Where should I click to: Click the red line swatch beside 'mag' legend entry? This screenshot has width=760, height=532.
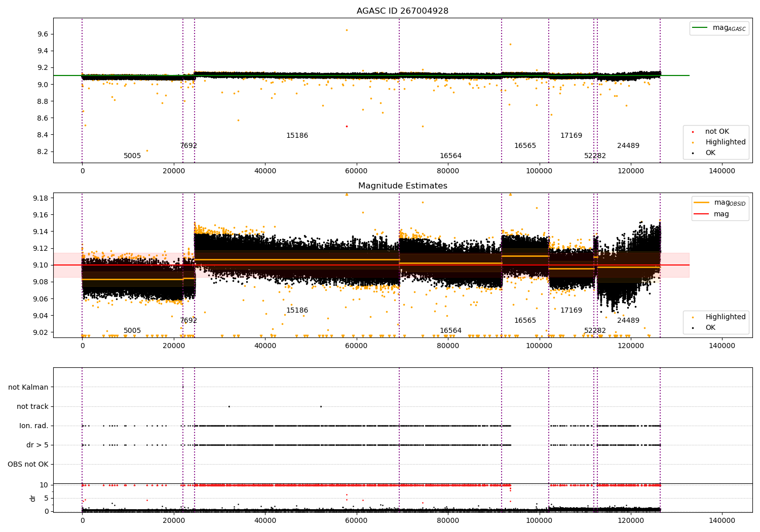(701, 214)
